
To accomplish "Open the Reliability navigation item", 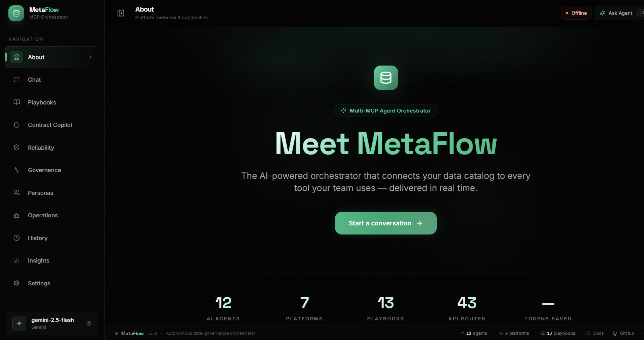I will coord(52,148).
